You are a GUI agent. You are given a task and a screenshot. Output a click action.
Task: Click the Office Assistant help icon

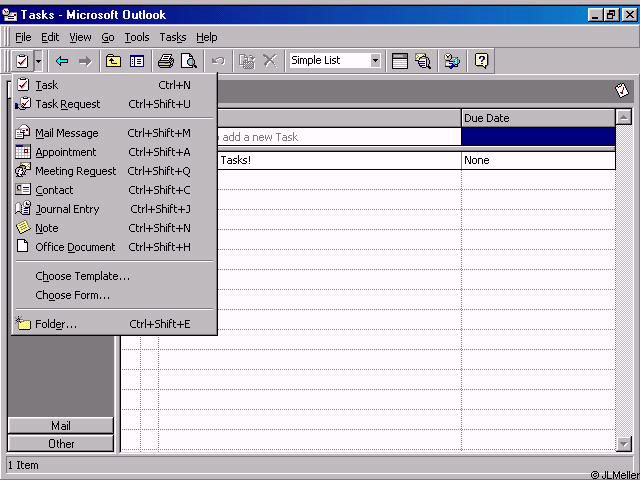(x=481, y=61)
